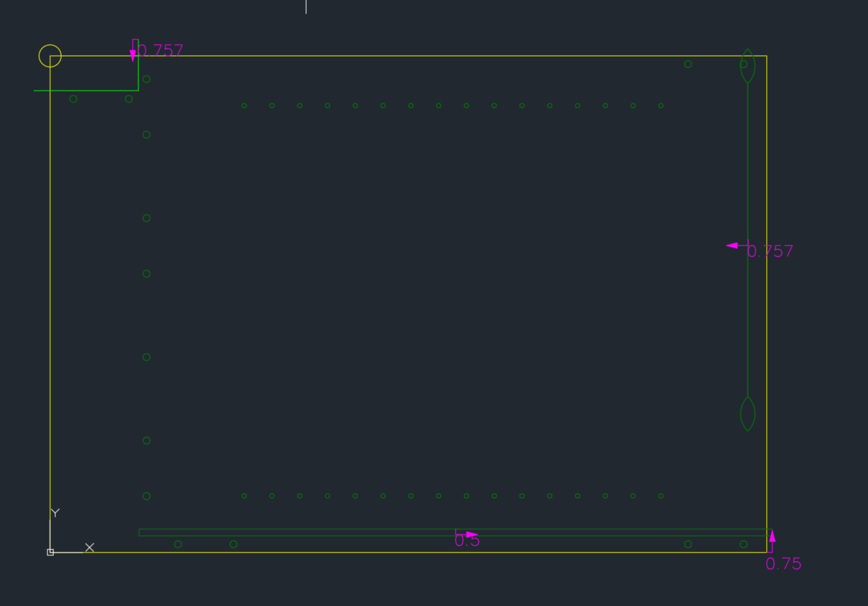Click the 0.75 dimension text
This screenshot has height=606, width=868.
click(x=783, y=564)
